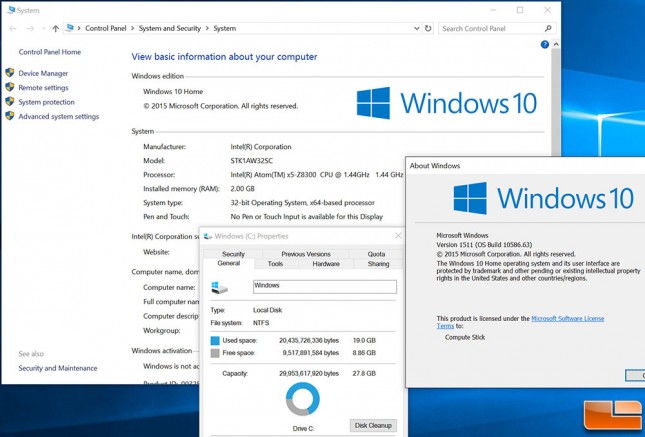Click the 'Windows 10 Home' edition text
The height and width of the screenshot is (437, 645).
point(173,91)
